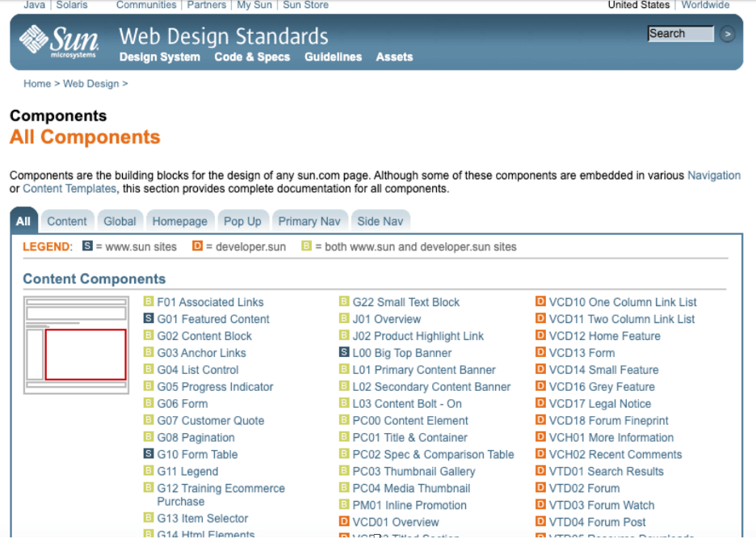Open the L01 Primary Content Banner link
Image resolution: width=756 pixels, height=538 pixels.
coord(424,370)
